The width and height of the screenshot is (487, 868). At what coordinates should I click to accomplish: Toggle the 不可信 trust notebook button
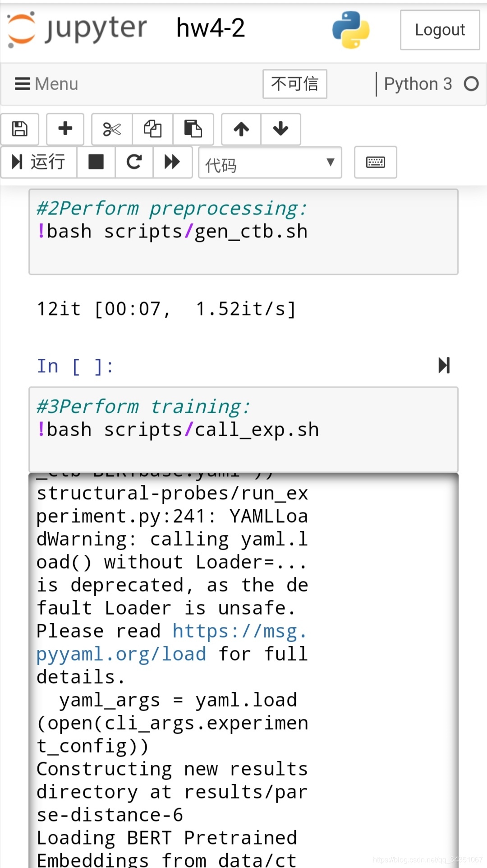pos(295,84)
